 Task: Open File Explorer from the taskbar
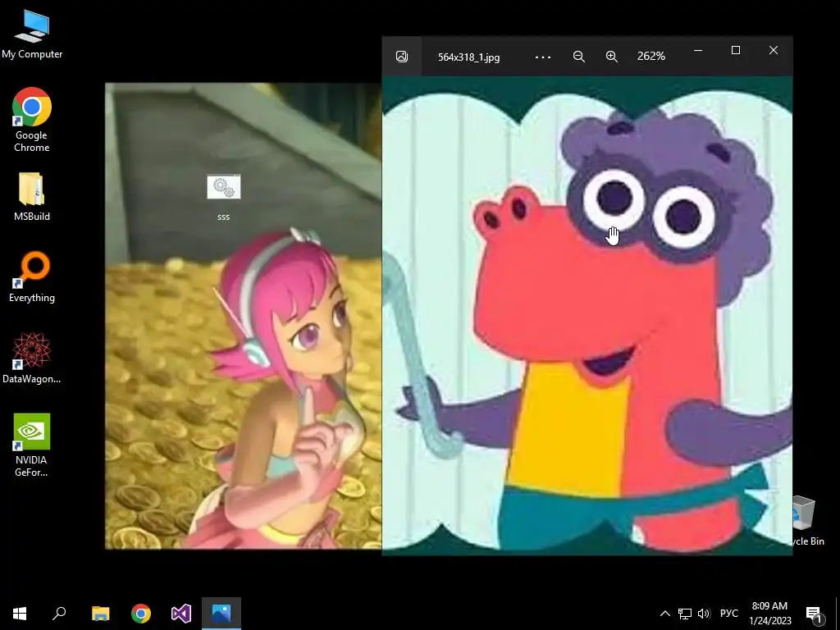(x=101, y=614)
